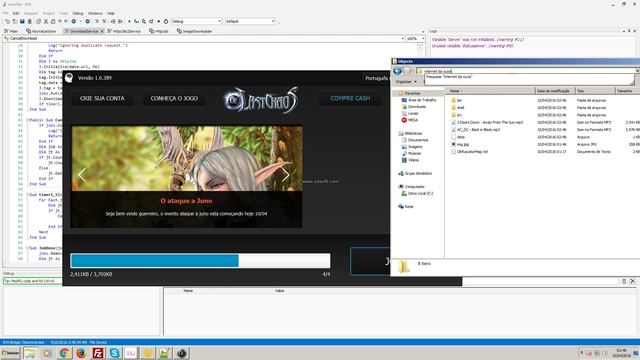Sort by Tipo column header
The image size is (640, 360).
(595, 91)
